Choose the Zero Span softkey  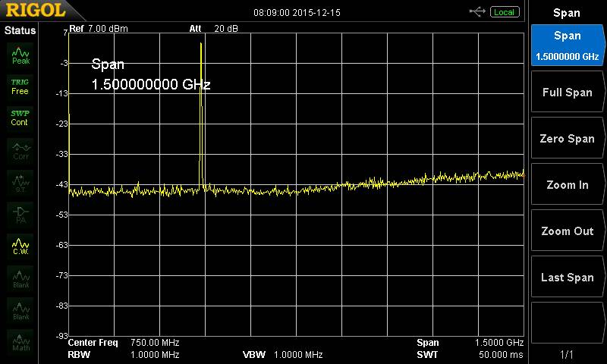point(567,139)
